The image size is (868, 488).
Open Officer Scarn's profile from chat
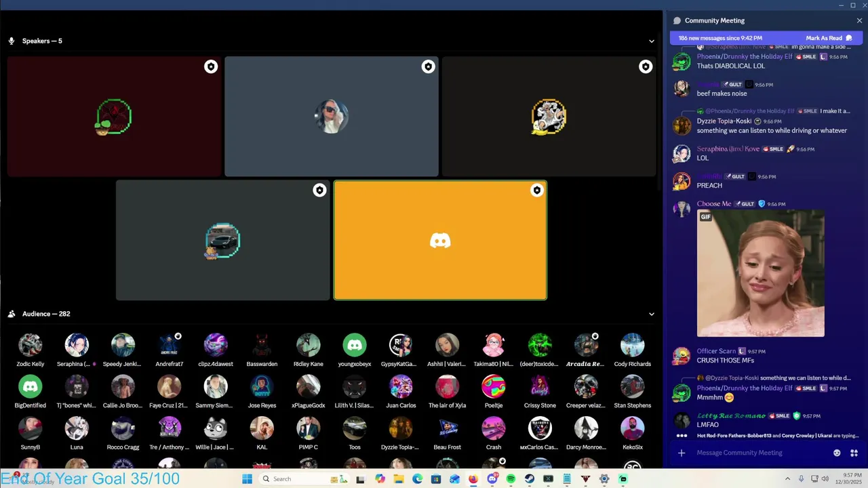(716, 351)
